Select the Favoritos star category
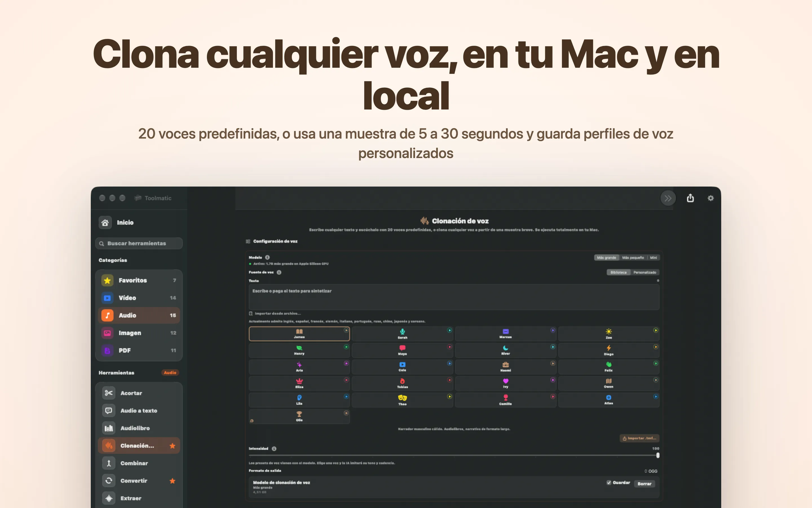 pyautogui.click(x=139, y=280)
